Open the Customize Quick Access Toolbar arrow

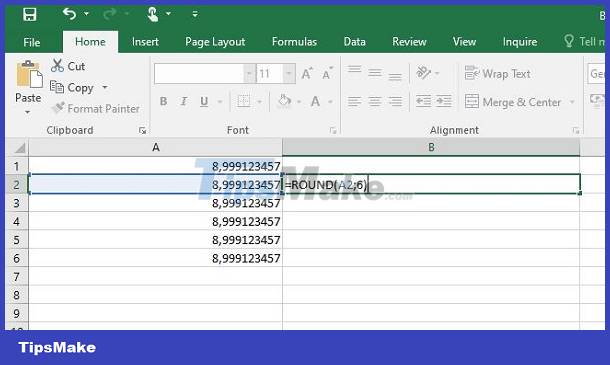tap(195, 14)
